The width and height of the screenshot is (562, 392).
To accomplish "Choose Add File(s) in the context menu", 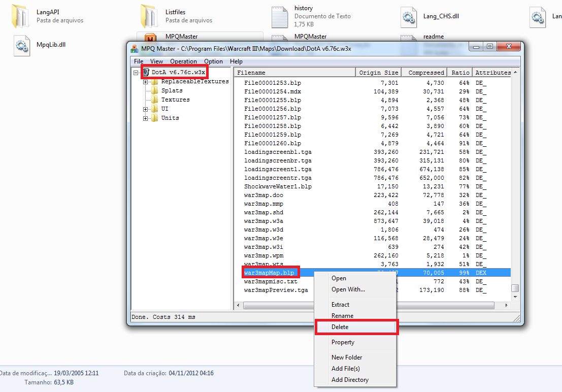I will pos(355,368).
